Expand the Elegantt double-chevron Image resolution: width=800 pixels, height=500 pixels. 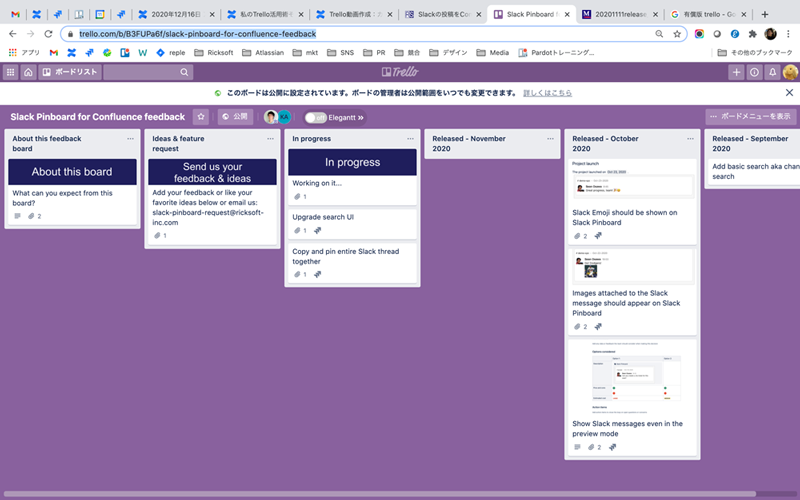pyautogui.click(x=361, y=118)
